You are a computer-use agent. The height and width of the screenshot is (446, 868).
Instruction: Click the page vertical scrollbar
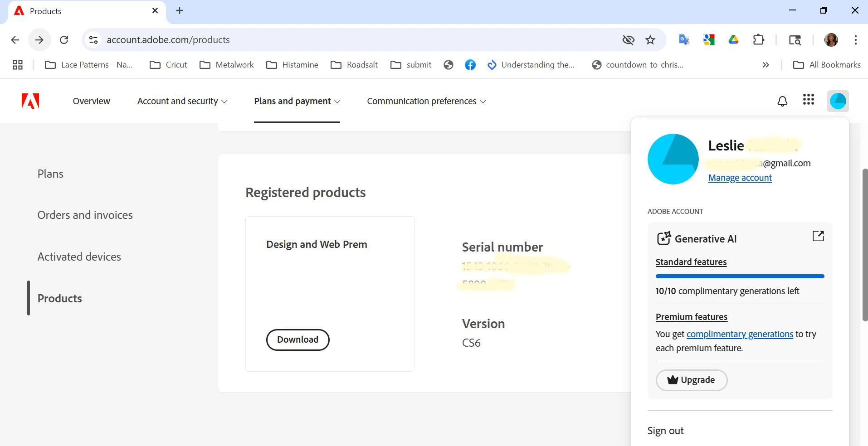coord(865,245)
